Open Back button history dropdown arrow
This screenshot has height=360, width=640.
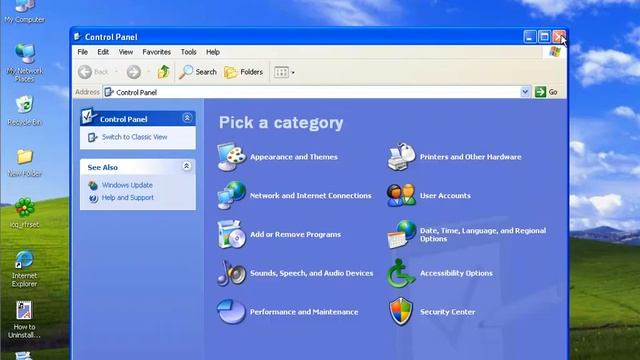pyautogui.click(x=116, y=72)
